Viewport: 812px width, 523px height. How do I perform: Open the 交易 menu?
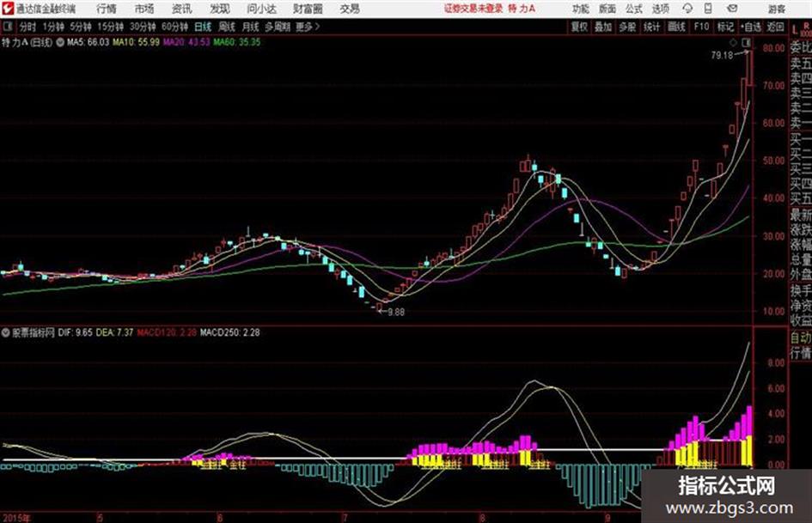click(350, 9)
